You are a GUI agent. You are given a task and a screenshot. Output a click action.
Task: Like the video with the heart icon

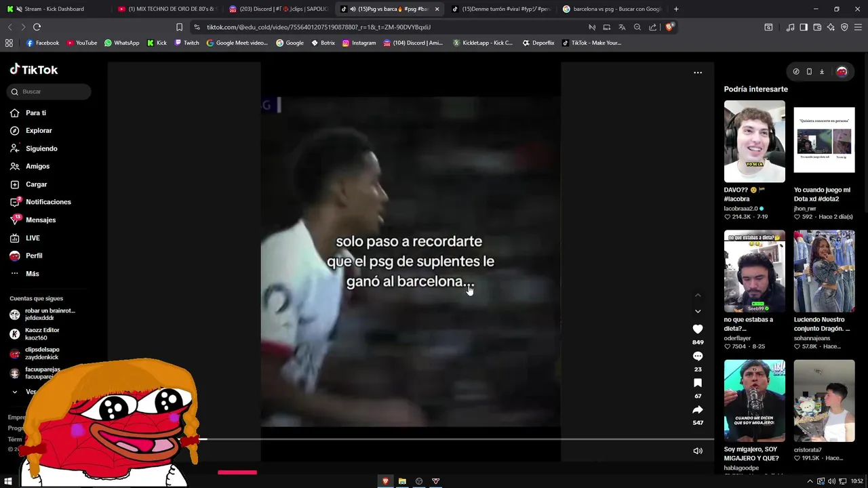698,329
